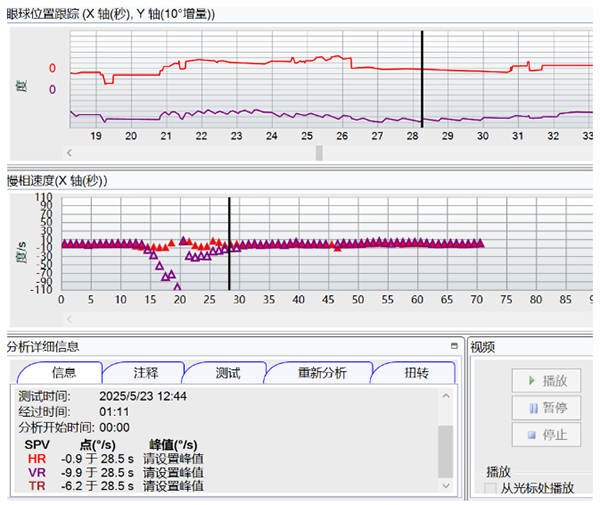
Task: Open the 注释 tab
Action: point(145,373)
